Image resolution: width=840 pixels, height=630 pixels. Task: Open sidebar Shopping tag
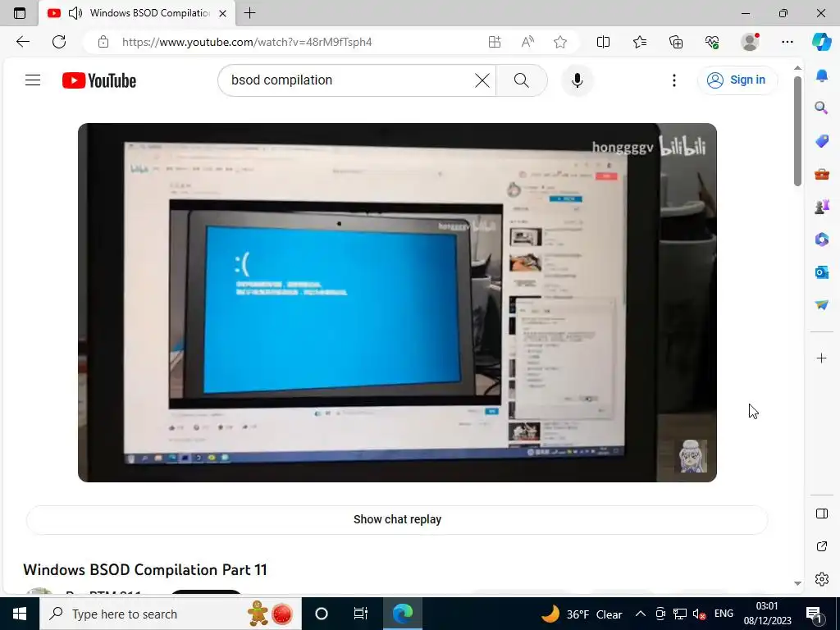tap(822, 141)
